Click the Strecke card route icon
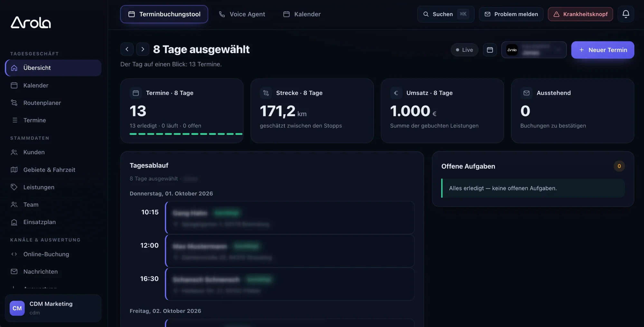644x327 pixels. [266, 93]
